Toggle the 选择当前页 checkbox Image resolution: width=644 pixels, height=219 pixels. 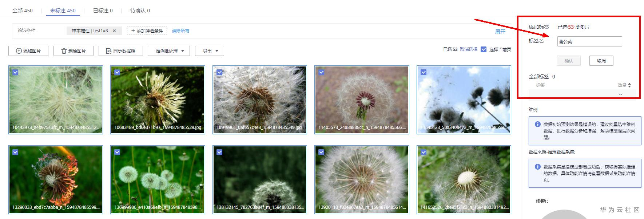coord(484,49)
